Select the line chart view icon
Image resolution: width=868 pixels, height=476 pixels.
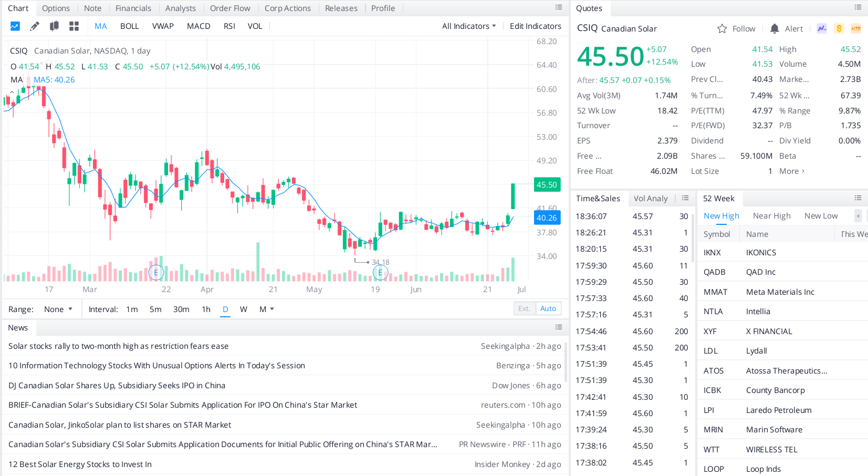[x=15, y=26]
